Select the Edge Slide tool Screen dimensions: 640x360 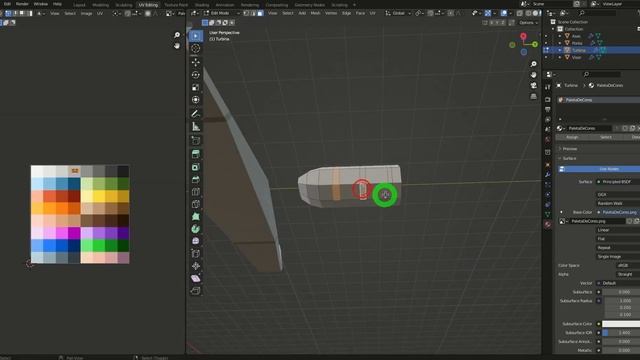[x=196, y=253]
